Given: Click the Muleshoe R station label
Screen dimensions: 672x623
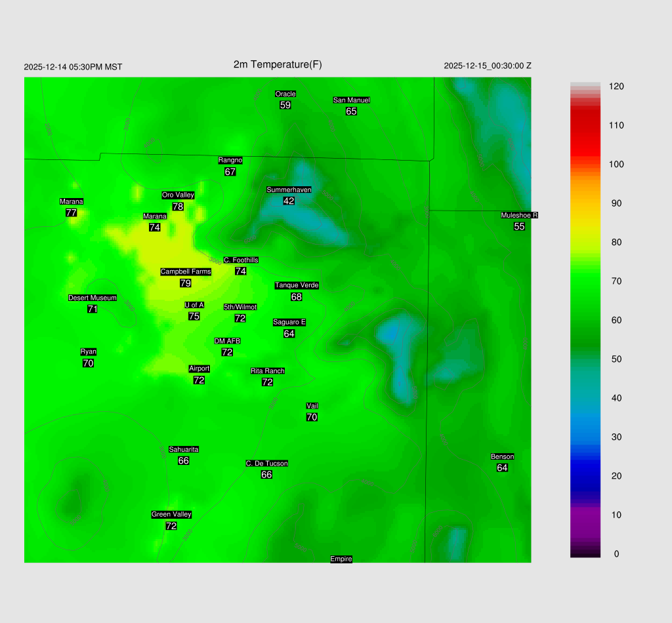Looking at the screenshot, I should (519, 215).
